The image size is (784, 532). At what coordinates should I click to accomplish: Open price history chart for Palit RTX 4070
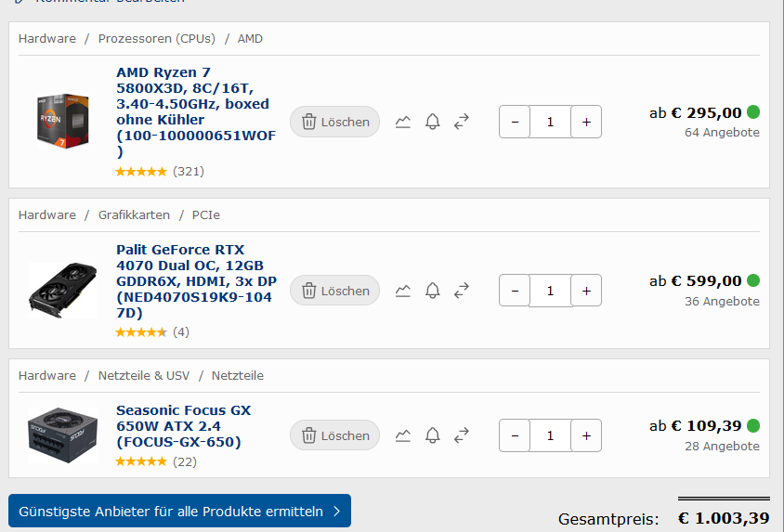click(x=402, y=291)
